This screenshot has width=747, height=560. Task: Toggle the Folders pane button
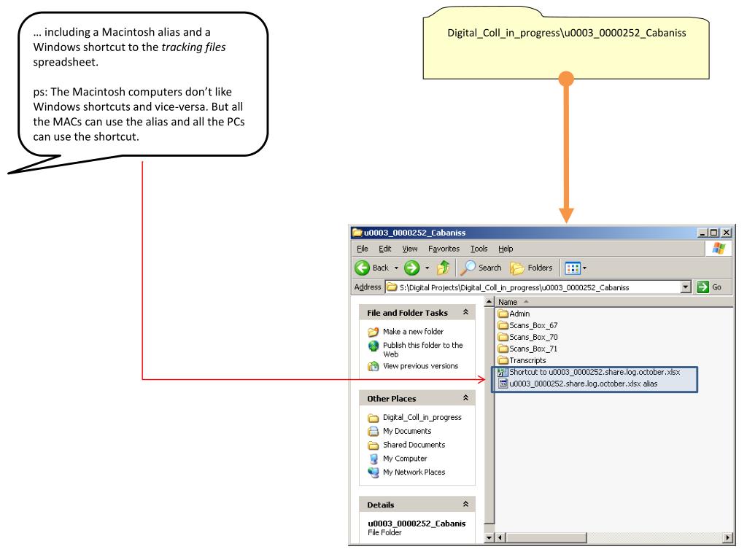(x=531, y=268)
